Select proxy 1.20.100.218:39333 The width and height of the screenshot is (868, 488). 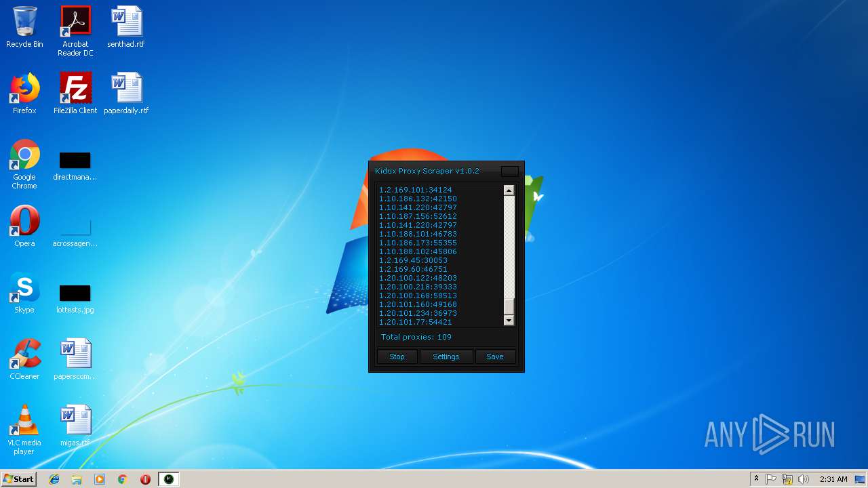pyautogui.click(x=418, y=287)
